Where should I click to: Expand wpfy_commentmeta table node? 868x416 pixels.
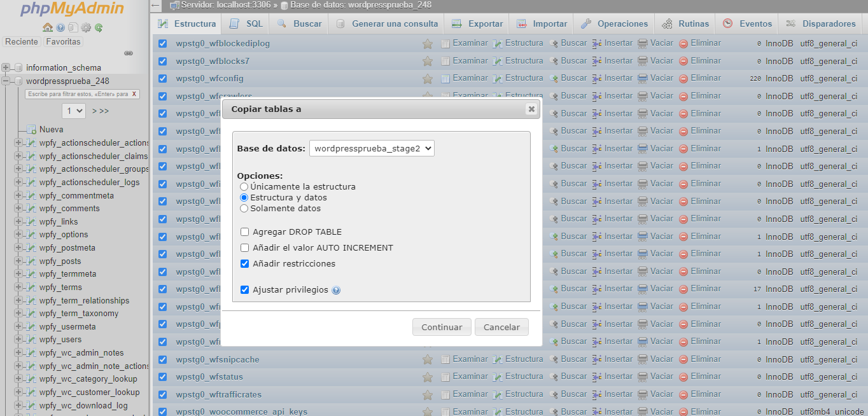click(18, 196)
